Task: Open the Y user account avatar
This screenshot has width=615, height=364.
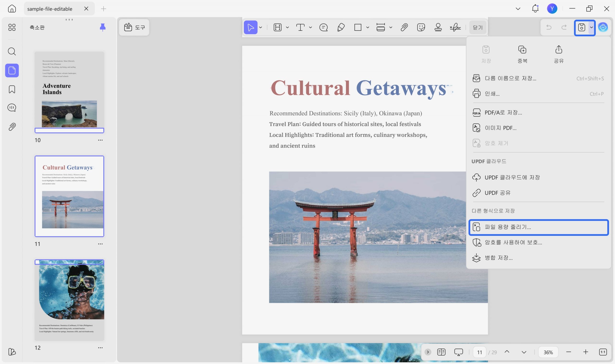Action: (x=552, y=9)
